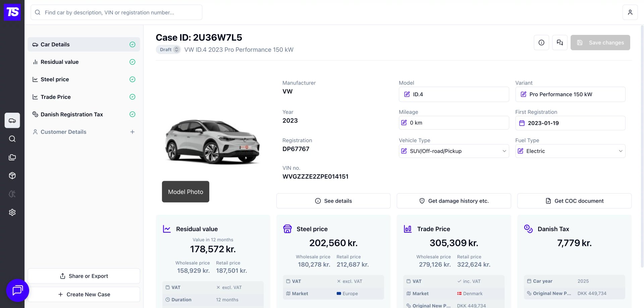This screenshot has height=308, width=644.
Task: Open the chat bubble widget
Action: point(17,290)
